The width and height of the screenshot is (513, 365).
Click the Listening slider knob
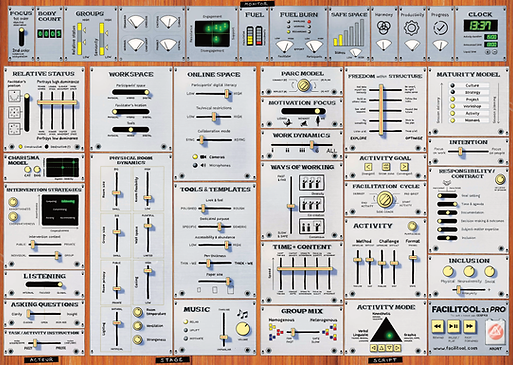tap(60, 284)
